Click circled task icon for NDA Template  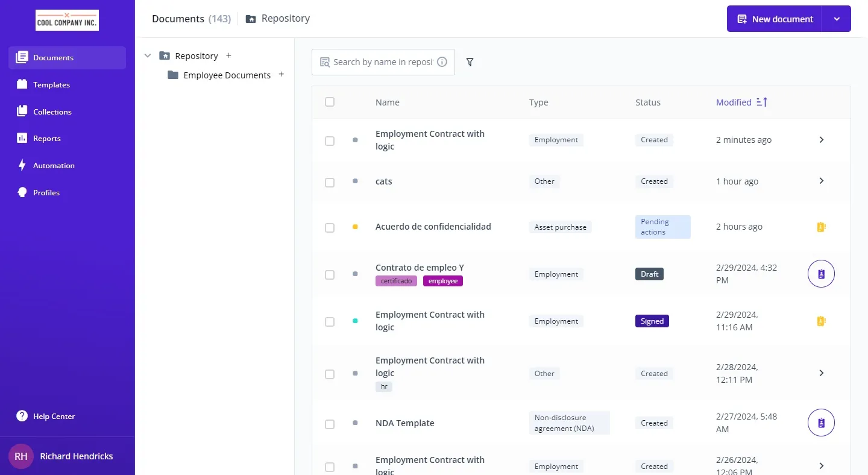coord(821,423)
